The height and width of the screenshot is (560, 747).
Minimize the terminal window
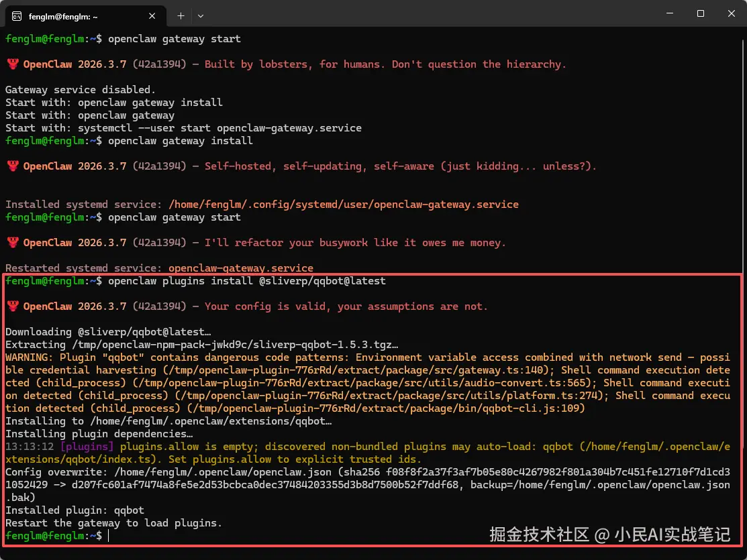click(670, 13)
